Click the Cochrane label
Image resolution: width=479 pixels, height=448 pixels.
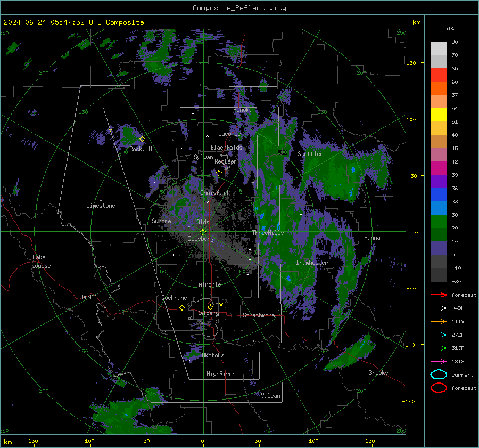[174, 298]
